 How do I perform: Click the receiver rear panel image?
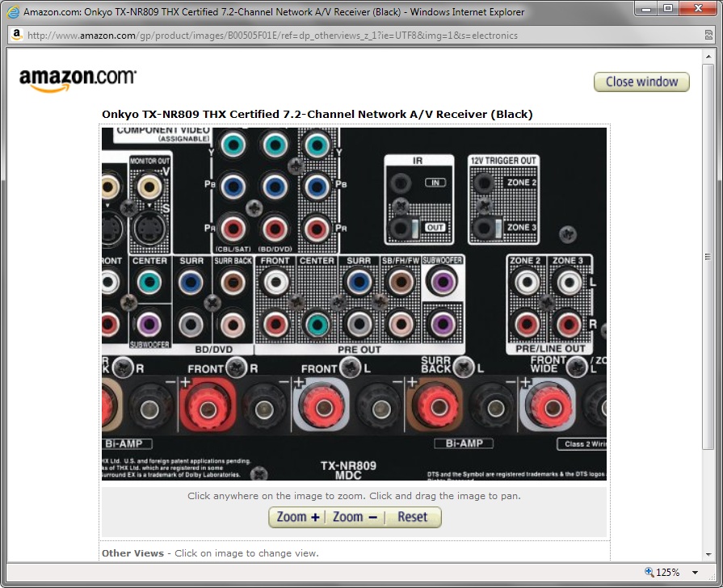point(354,304)
